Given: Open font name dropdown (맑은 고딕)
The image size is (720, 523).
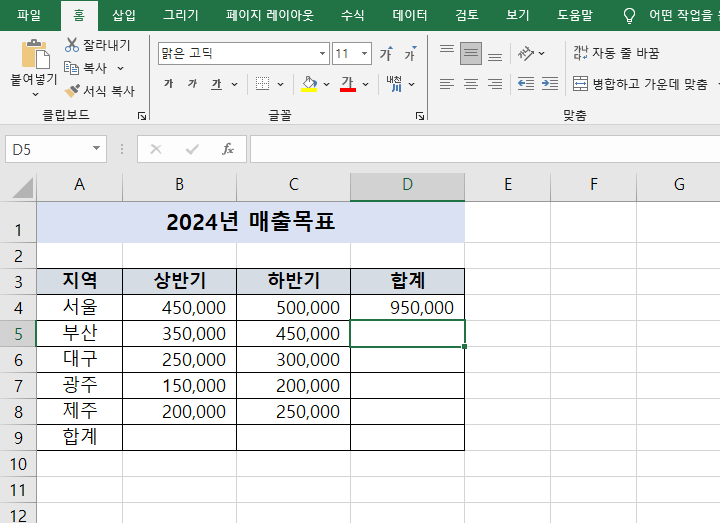Looking at the screenshot, I should 322,54.
